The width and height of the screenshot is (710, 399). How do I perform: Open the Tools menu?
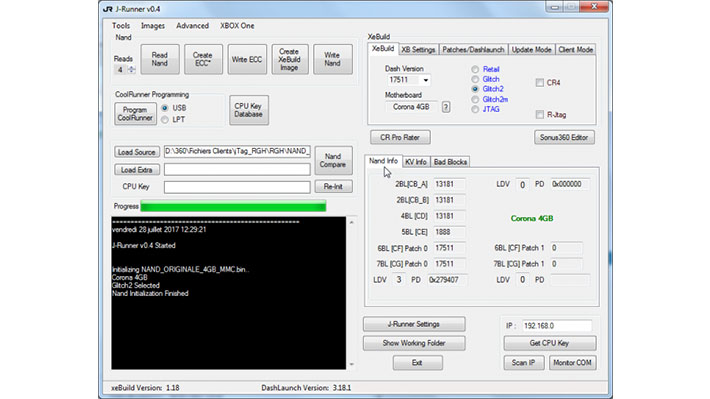coord(121,26)
